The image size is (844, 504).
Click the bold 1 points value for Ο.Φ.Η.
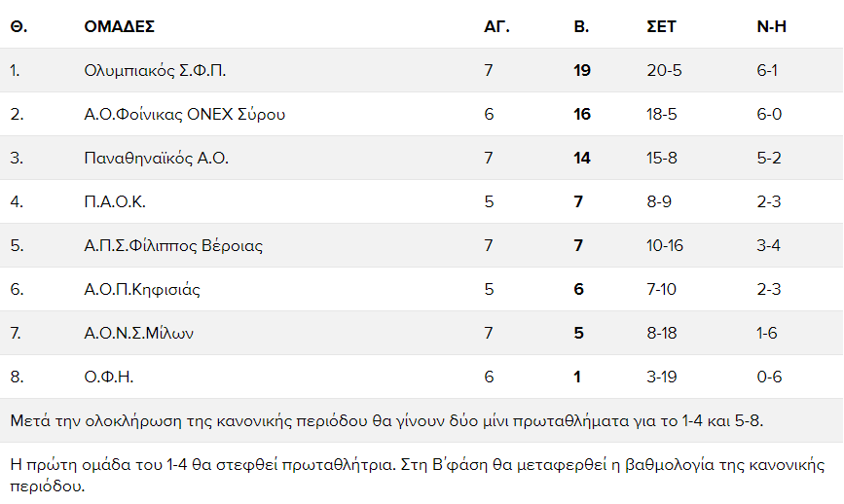(578, 377)
